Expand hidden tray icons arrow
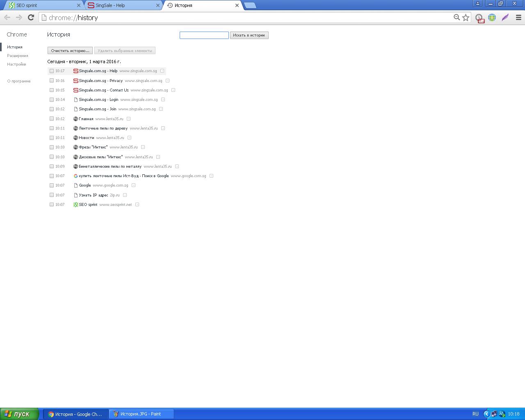The image size is (525, 420). click(486, 414)
